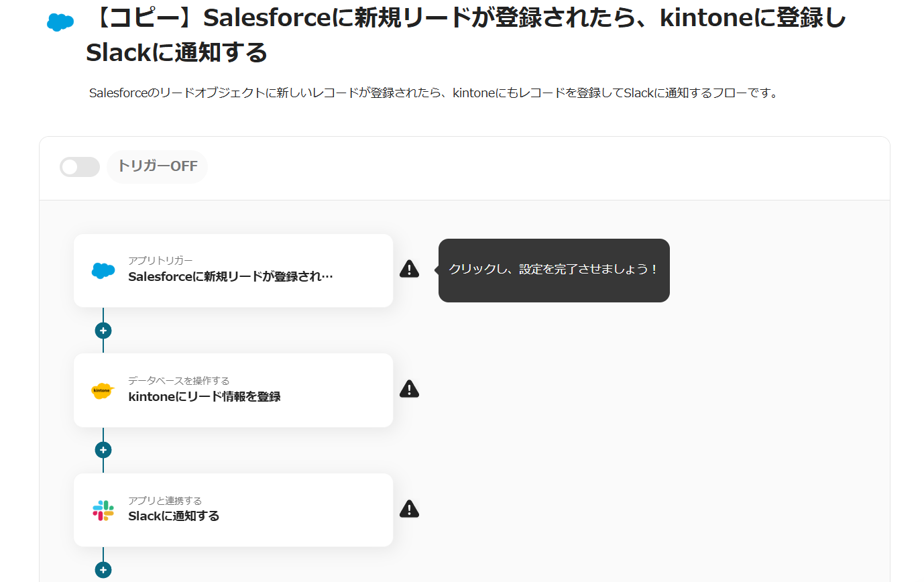Click the トリガーOFF status label
Screen dimensions: 924x582
(x=158, y=166)
